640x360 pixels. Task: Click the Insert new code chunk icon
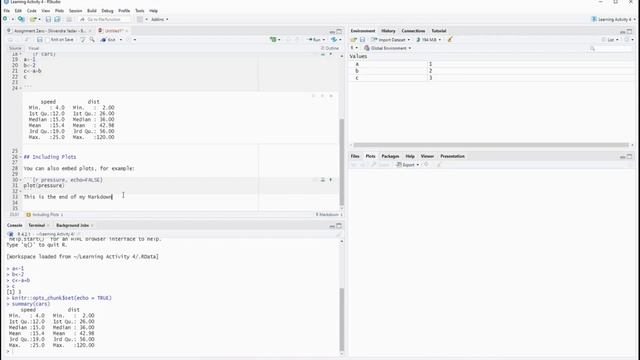click(273, 40)
